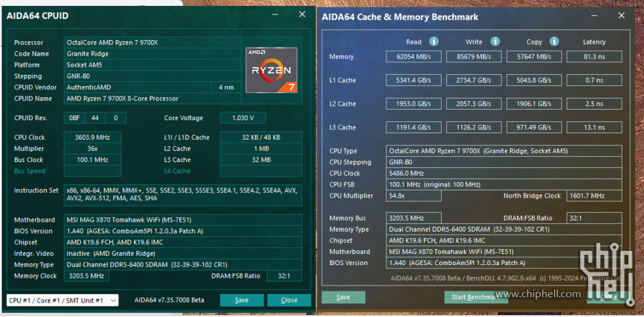644x317 pixels.
Task: Close AIDA64 CPUID with the X icon
Action: [302, 14]
